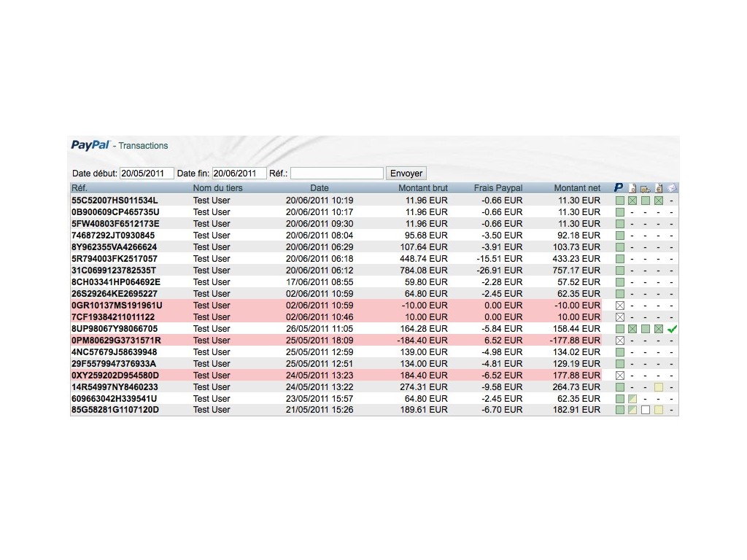The width and height of the screenshot is (747, 560).
Task: Click the euro invoice column header icon
Action: pyautogui.click(x=659, y=188)
